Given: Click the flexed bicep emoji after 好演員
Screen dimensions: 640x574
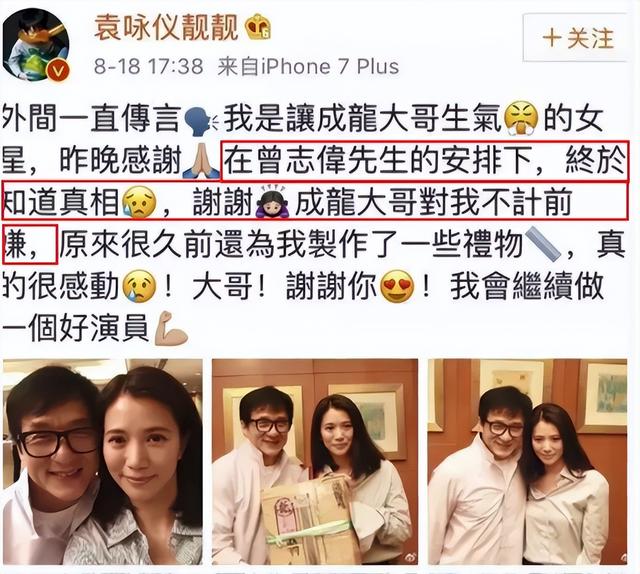Looking at the screenshot, I should click(171, 329).
